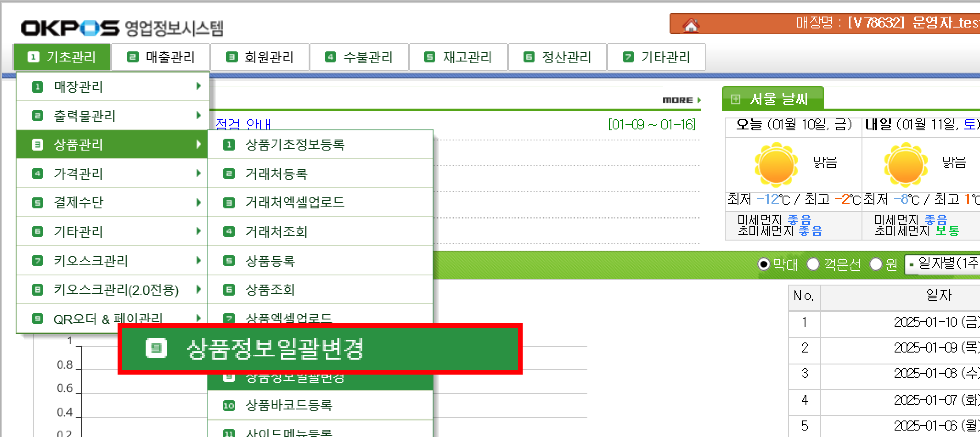Expand the 가격관리 submenu arrow
980x437 pixels.
(x=198, y=174)
